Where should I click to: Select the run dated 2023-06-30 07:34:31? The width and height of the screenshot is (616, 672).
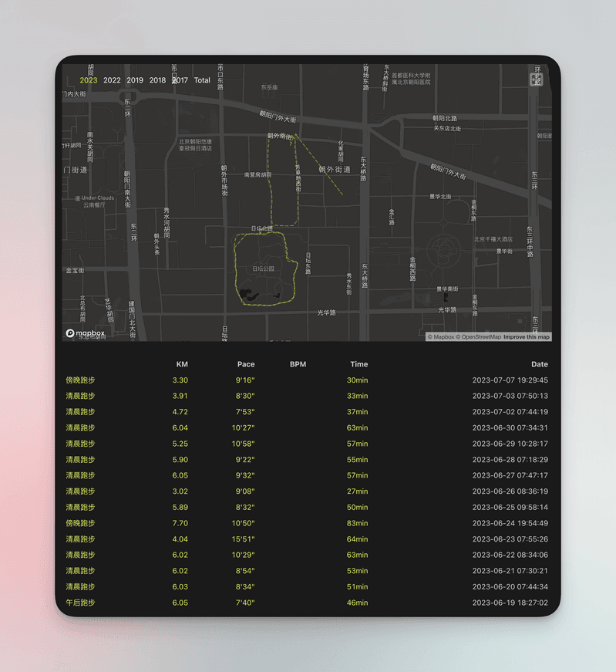[307, 427]
